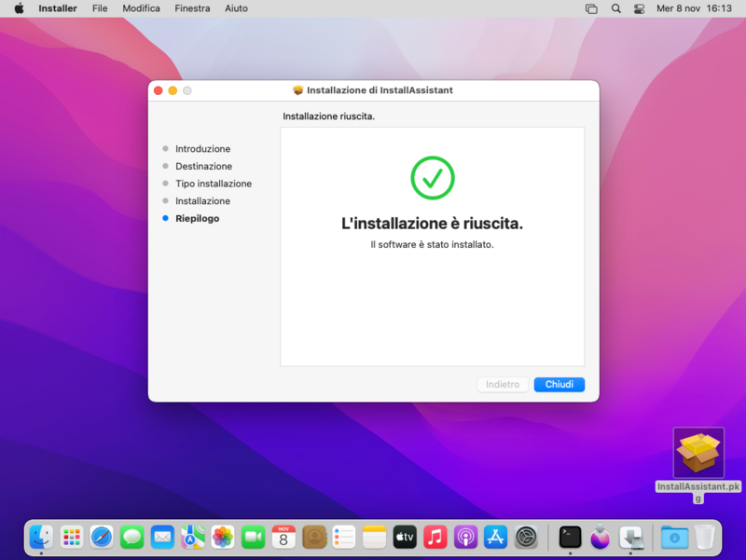Click the Riepilogo step in the sidebar

(x=198, y=219)
